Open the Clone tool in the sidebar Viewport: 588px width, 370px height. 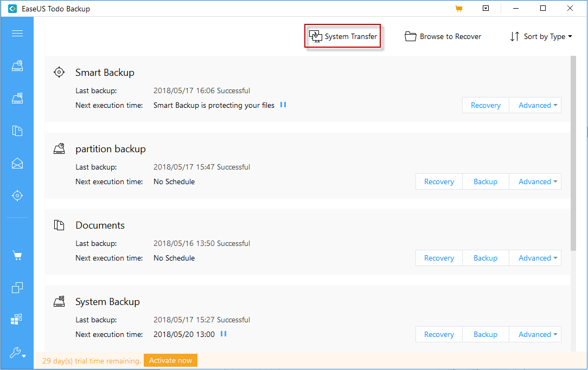17,288
